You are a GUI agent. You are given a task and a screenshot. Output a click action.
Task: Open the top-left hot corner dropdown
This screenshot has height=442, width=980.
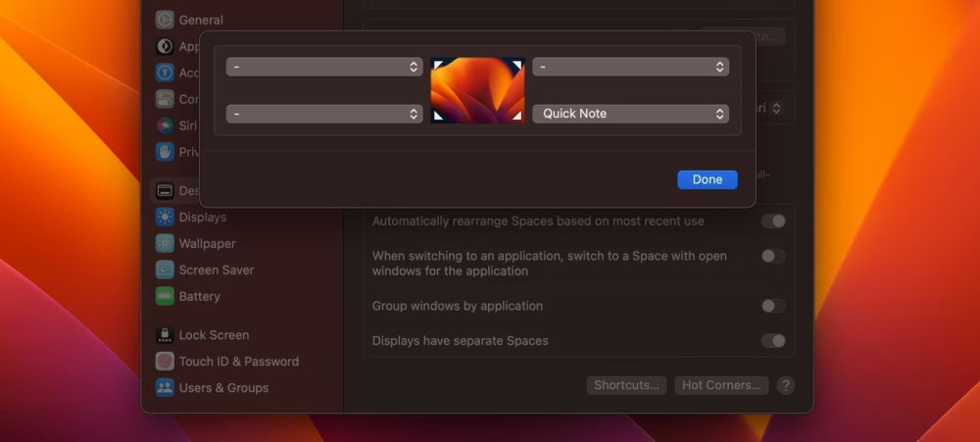324,67
